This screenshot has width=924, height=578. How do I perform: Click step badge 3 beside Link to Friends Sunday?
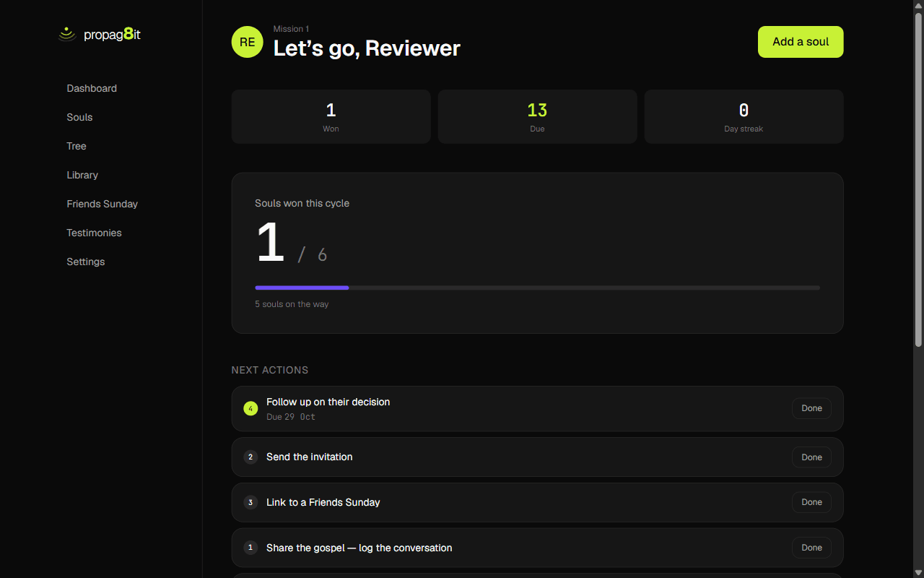[250, 502]
